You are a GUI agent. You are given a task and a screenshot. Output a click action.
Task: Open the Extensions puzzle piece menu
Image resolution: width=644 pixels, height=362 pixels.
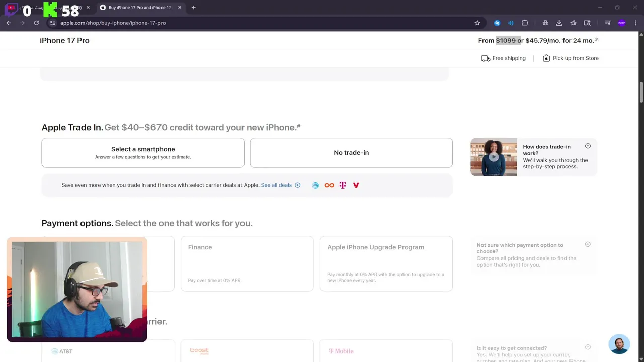point(525,23)
